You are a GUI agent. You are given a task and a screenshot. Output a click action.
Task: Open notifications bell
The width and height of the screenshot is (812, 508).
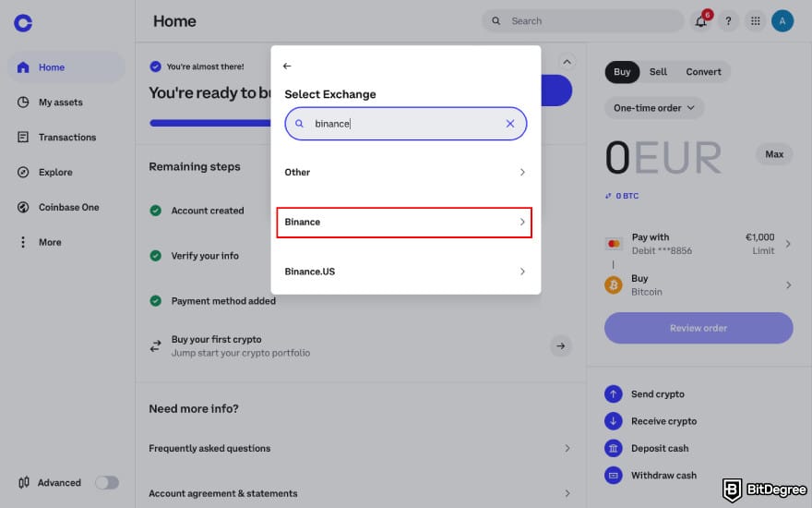pos(700,21)
